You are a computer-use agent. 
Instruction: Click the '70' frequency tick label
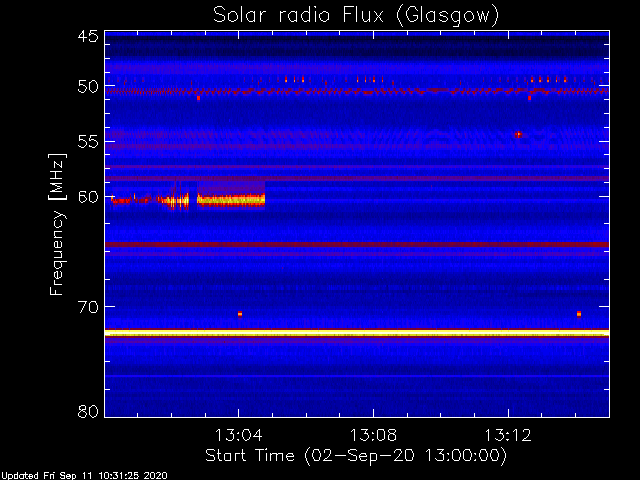88,307
